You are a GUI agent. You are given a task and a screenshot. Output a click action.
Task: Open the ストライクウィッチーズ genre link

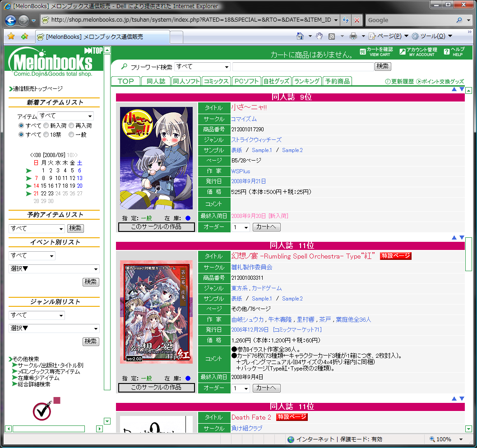[256, 139]
